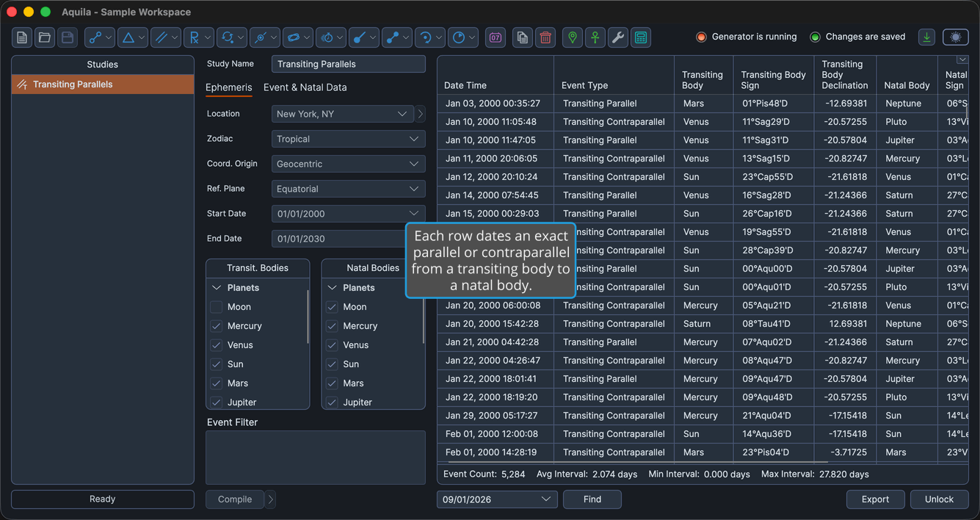Open the Ref. Plane Equatorial dropdown
The height and width of the screenshot is (520, 980).
point(348,189)
